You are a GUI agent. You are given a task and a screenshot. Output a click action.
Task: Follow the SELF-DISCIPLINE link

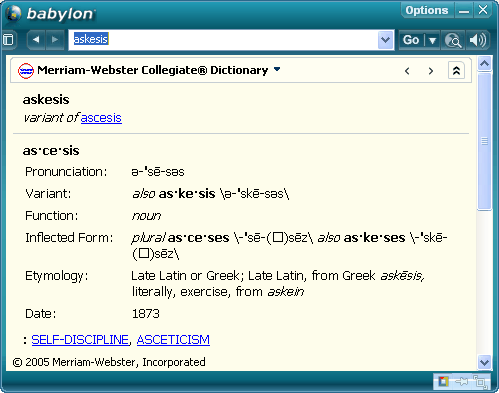click(x=80, y=340)
